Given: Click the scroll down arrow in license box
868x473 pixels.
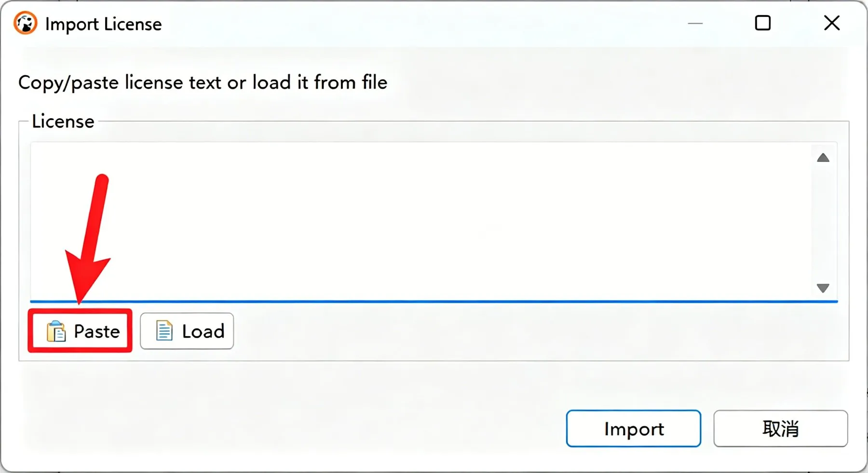Looking at the screenshot, I should 823,288.
